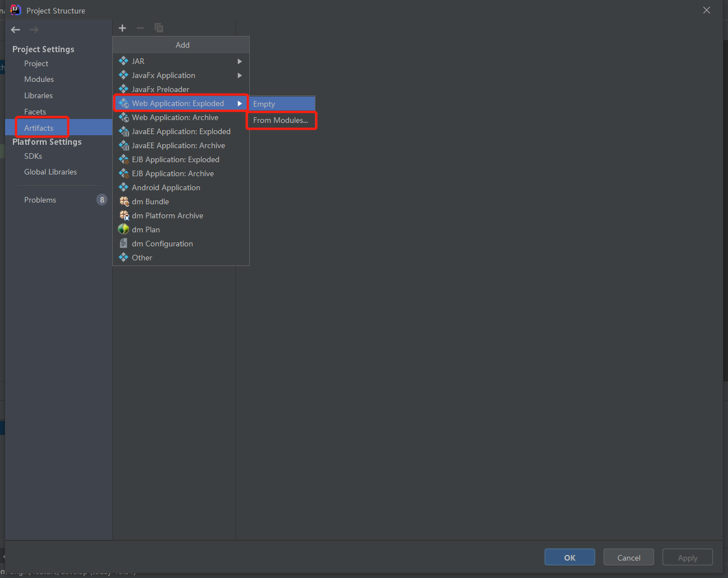Click the Web Application: Exploded icon

pyautogui.click(x=123, y=103)
